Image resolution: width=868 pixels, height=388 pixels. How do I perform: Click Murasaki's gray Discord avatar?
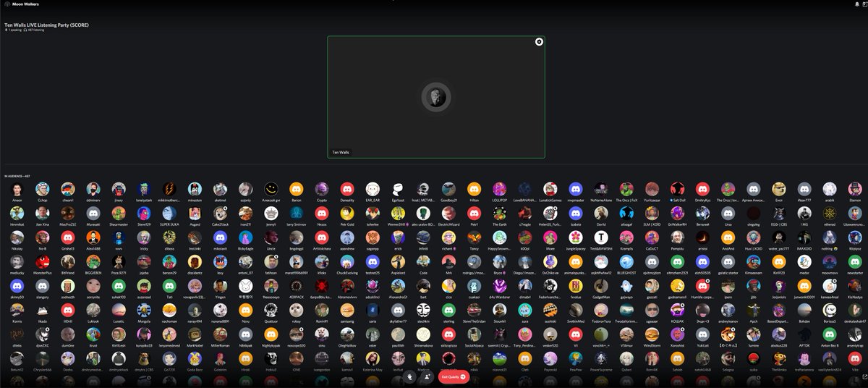coord(93,214)
